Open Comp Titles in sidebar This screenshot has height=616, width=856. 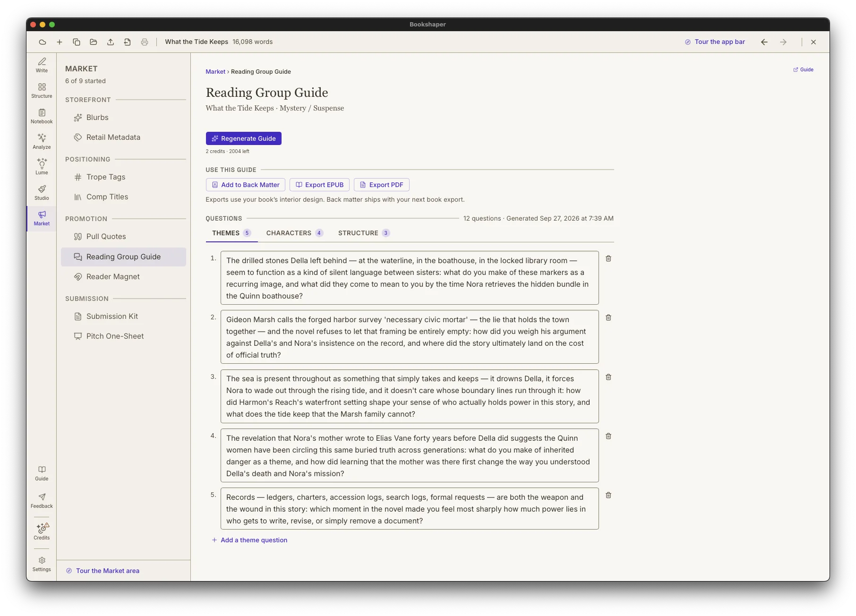[123, 197]
